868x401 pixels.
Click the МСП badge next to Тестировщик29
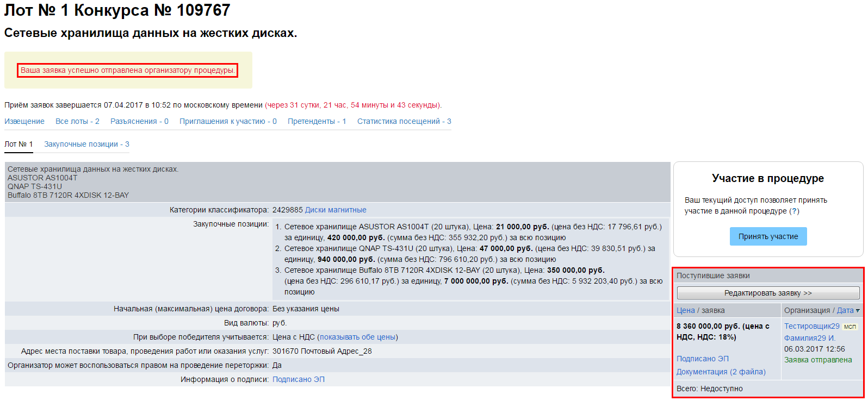tap(850, 327)
